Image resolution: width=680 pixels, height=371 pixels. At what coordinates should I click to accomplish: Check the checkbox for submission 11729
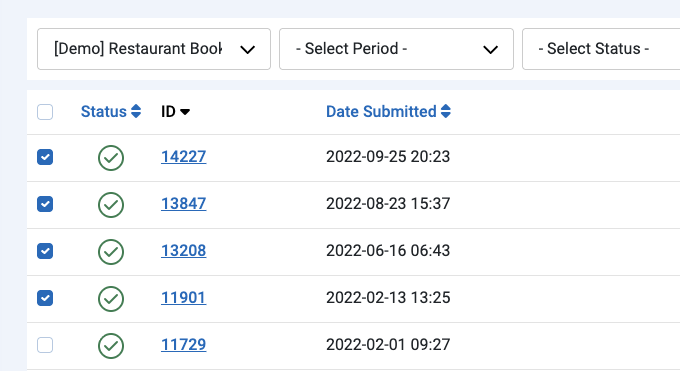pos(45,345)
